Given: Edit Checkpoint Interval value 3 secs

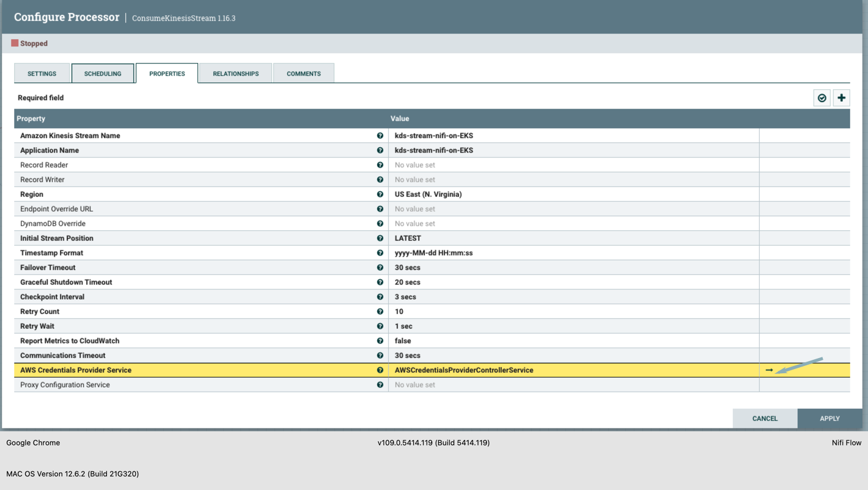Looking at the screenshot, I should tap(574, 297).
